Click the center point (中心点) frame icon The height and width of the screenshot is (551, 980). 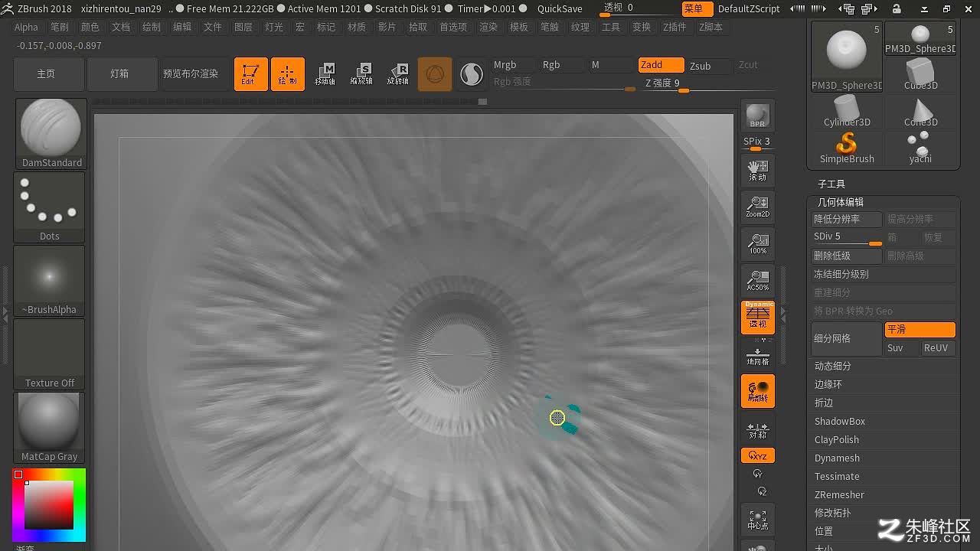tap(758, 519)
